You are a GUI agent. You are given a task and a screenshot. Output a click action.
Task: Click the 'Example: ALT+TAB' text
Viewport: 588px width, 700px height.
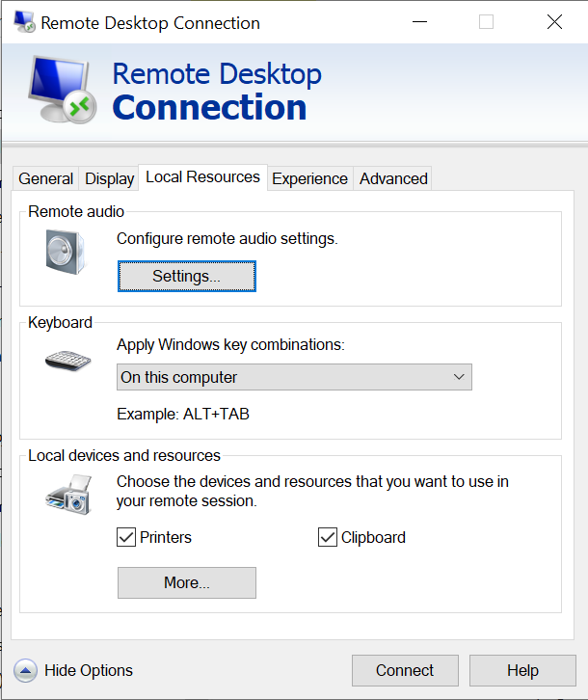coord(183,415)
